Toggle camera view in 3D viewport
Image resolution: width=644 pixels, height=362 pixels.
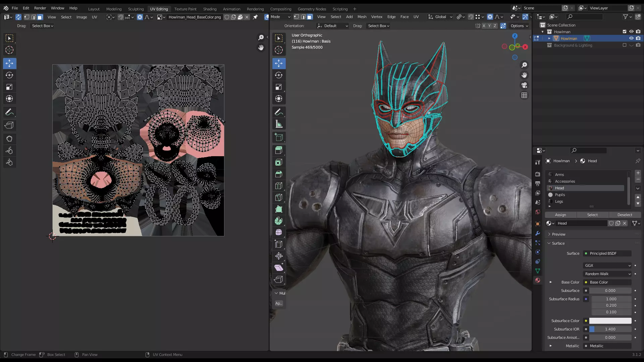tap(524, 85)
